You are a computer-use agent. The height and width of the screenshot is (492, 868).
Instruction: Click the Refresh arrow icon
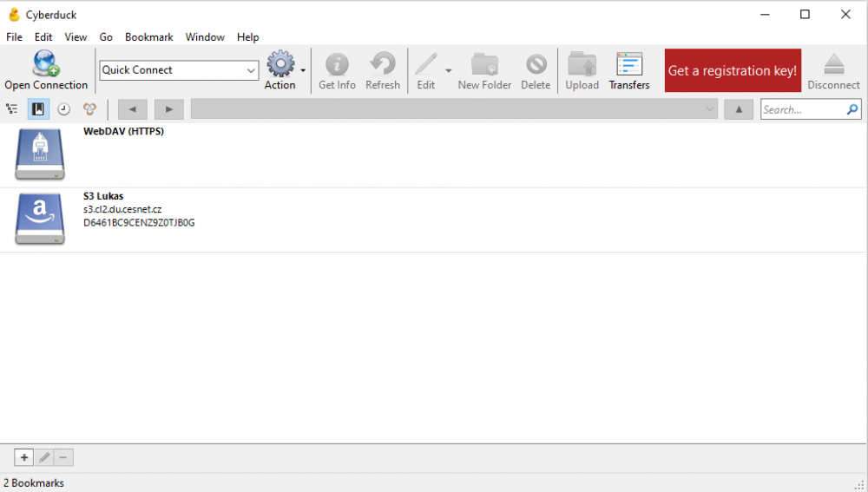pyautogui.click(x=383, y=64)
